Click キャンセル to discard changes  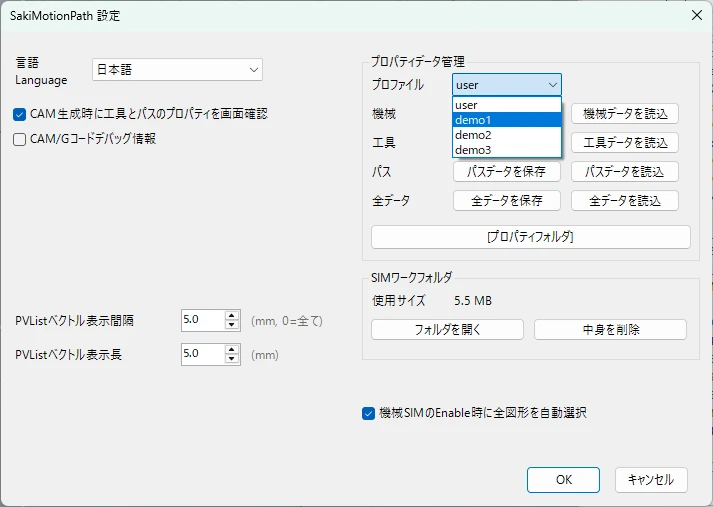pos(651,480)
